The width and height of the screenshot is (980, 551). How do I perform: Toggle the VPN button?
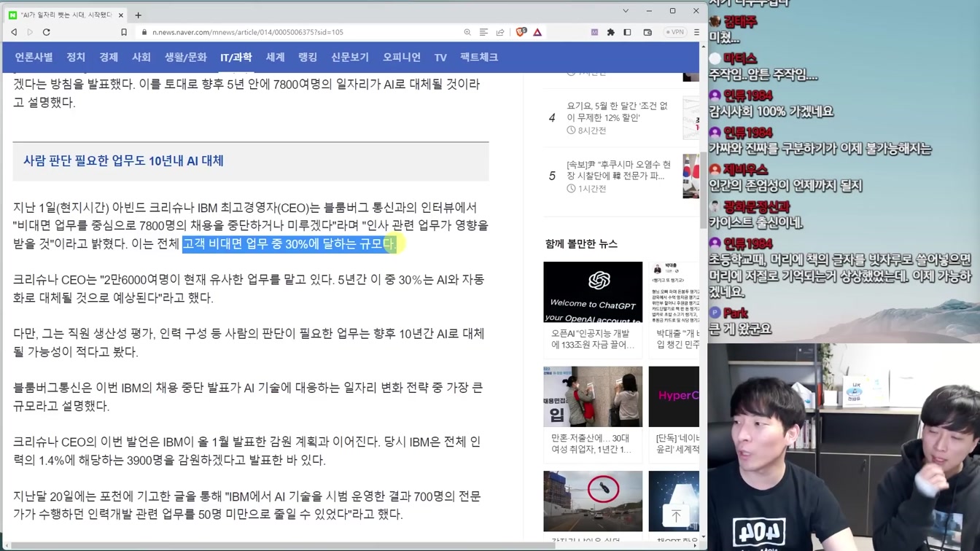click(674, 32)
